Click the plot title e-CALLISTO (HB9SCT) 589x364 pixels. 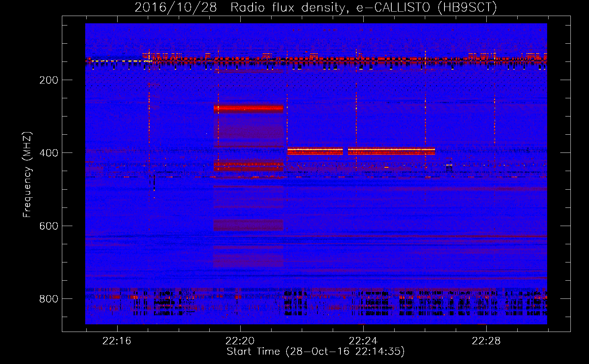coord(426,7)
